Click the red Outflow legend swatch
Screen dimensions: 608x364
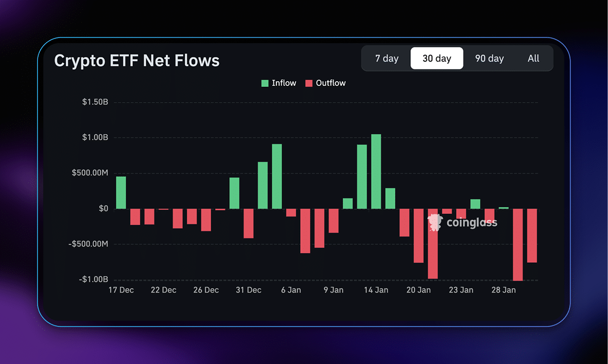pyautogui.click(x=308, y=83)
